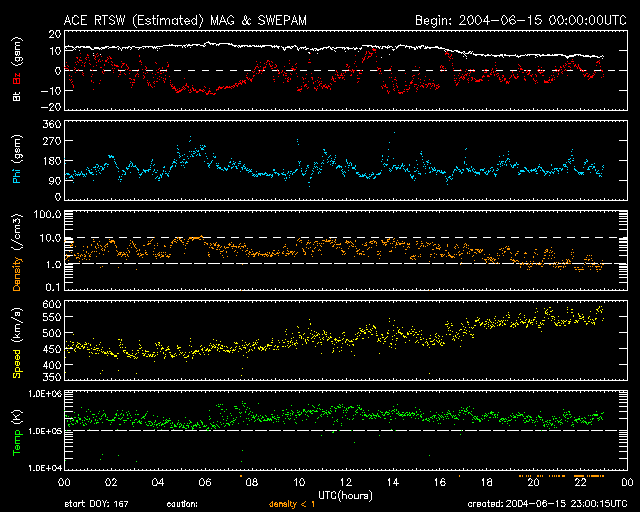The image size is (640, 512).
Task: Click the Temp (K) axis label
Action: click(17, 431)
